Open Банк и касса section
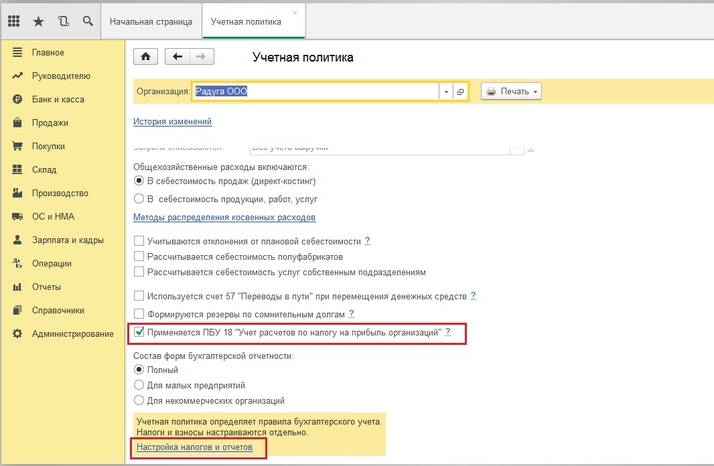714x466 pixels. point(58,99)
